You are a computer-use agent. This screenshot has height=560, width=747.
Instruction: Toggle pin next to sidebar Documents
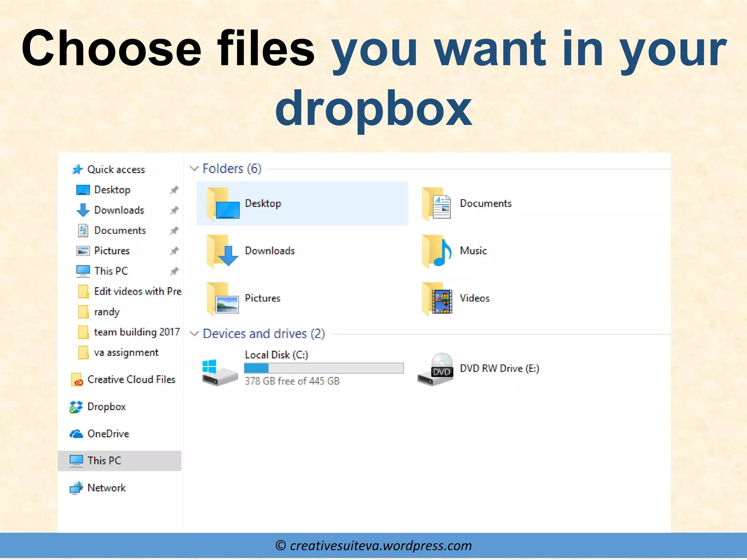click(174, 230)
